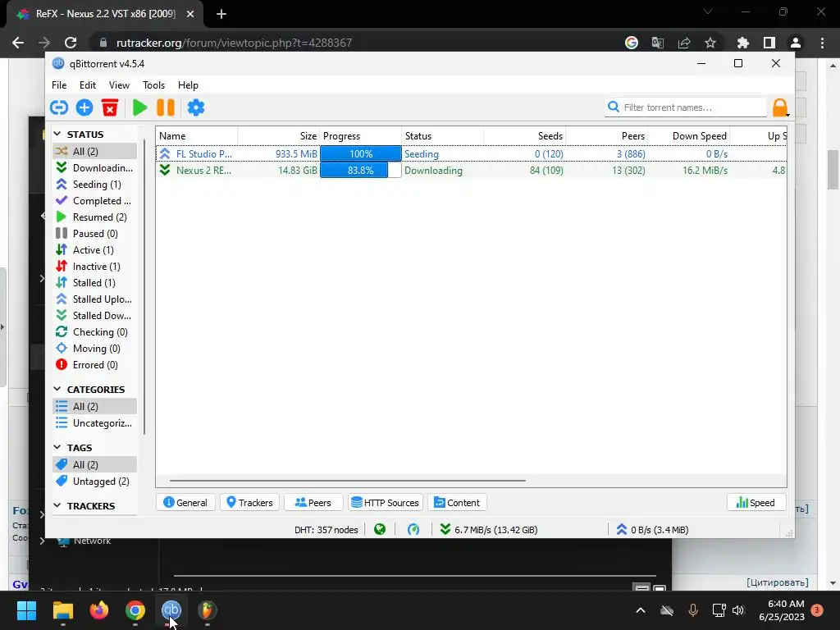Viewport: 840px width, 630px height.
Task: Click the FL Studio 100% progress bar
Action: click(x=361, y=153)
